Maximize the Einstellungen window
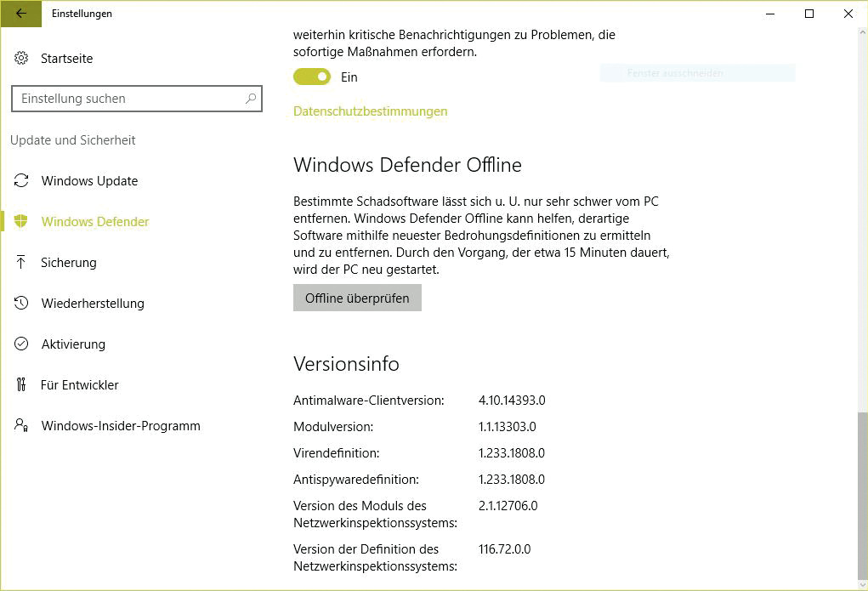The height and width of the screenshot is (591, 868). click(x=809, y=14)
